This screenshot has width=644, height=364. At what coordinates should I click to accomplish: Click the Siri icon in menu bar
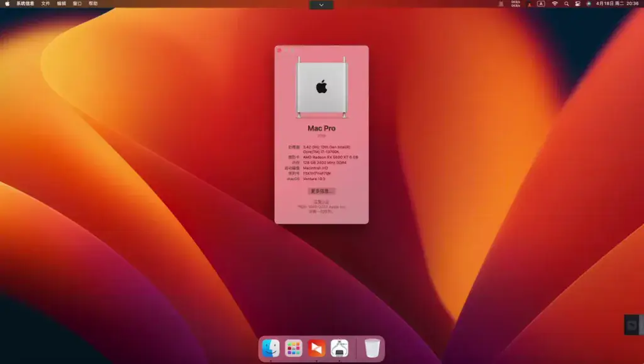[x=589, y=4]
